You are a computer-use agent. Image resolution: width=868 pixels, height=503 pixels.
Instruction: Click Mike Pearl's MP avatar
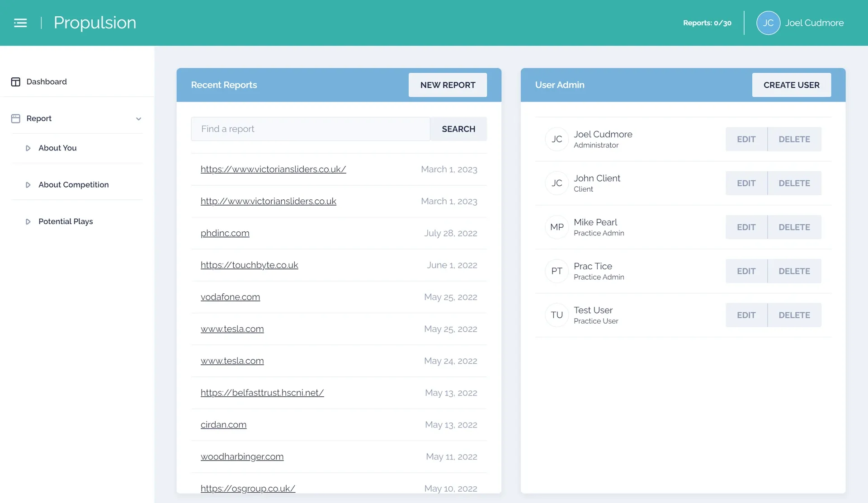557,227
